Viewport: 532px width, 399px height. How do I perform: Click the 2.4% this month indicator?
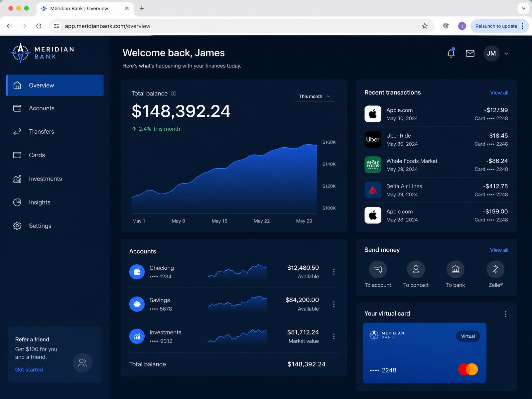(x=156, y=129)
